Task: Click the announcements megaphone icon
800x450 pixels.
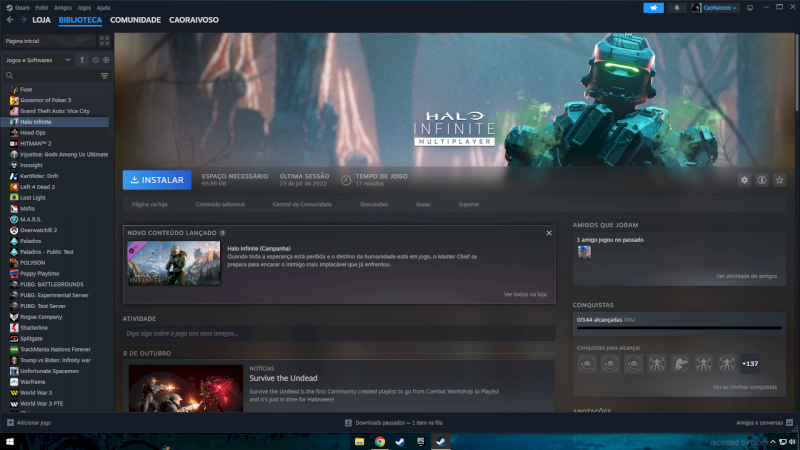Action: click(653, 7)
